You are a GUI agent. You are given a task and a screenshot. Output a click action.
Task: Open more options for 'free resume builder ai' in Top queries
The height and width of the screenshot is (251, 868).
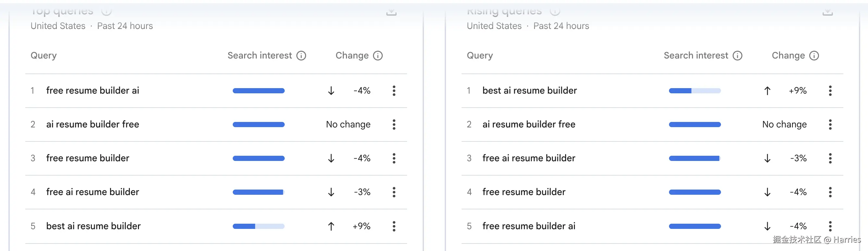tap(393, 91)
